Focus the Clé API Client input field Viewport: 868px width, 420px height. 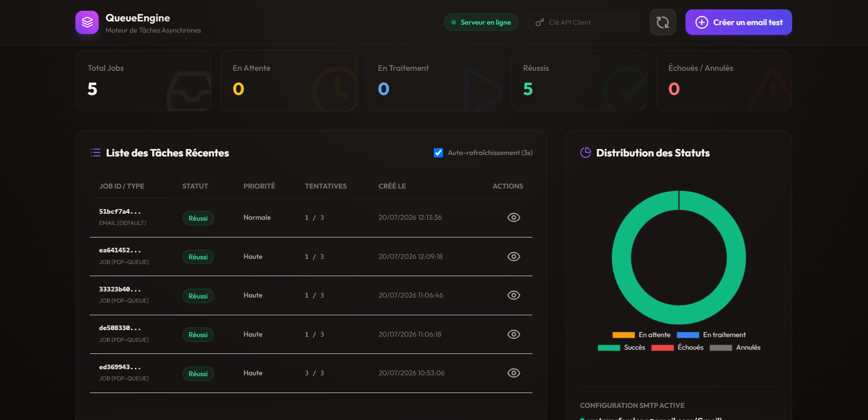coord(584,22)
